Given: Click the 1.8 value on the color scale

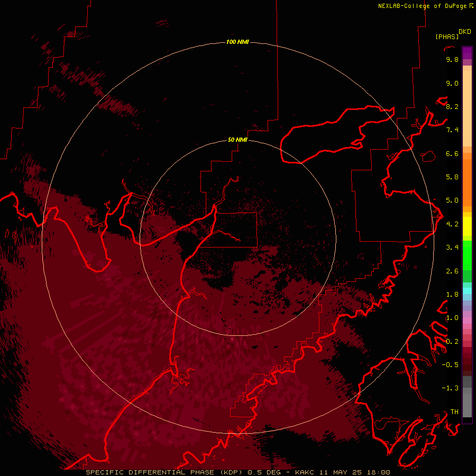Looking at the screenshot, I should click(452, 295).
